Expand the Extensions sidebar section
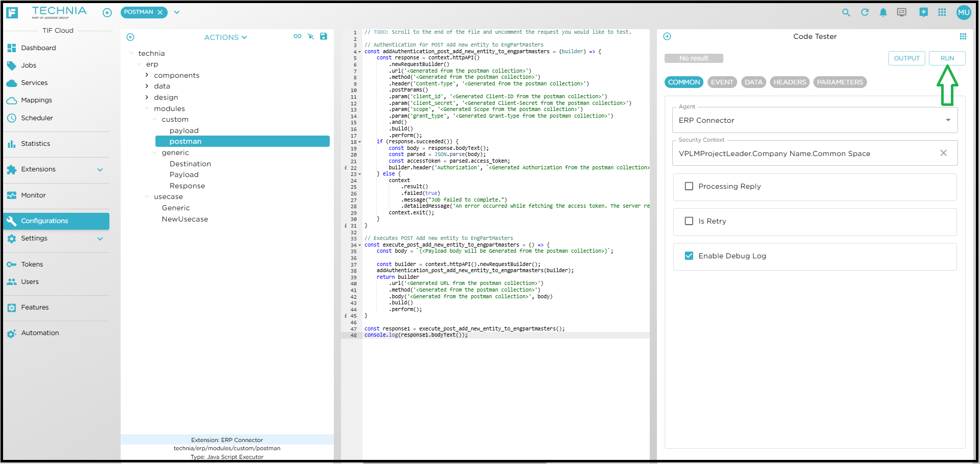 (x=100, y=169)
